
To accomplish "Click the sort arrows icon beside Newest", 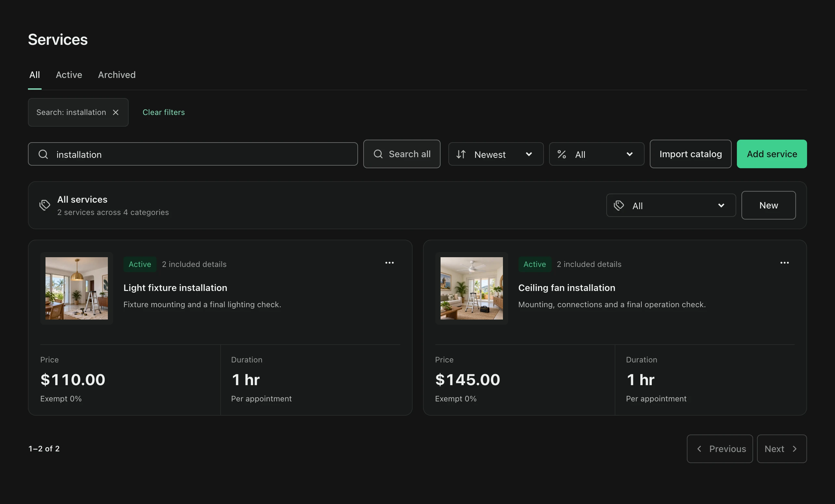I will (x=461, y=154).
